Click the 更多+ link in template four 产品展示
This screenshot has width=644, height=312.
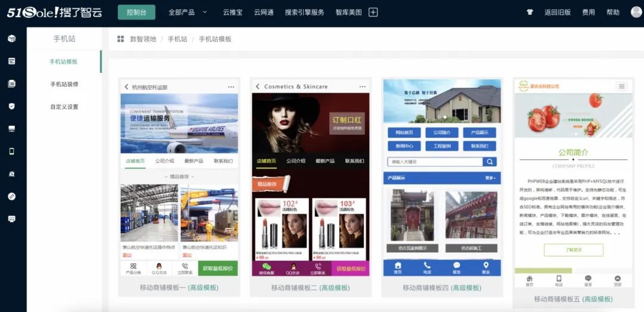pyautogui.click(x=490, y=178)
